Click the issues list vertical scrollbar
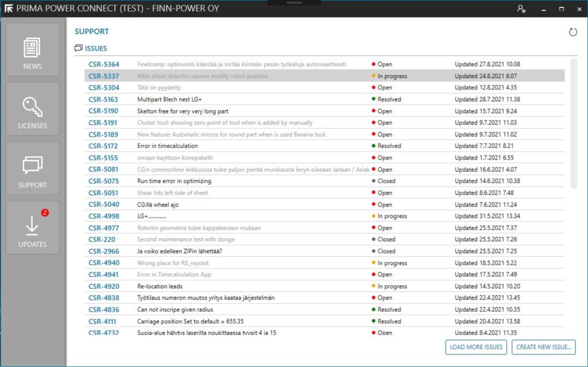Image resolution: width=588 pixels, height=367 pixels. pos(572,122)
